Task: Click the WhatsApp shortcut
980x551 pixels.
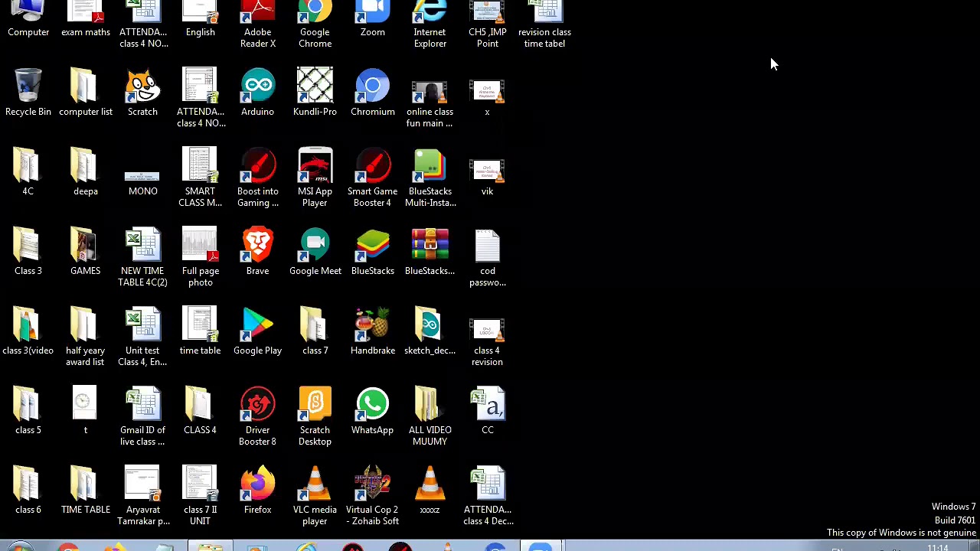Action: pyautogui.click(x=372, y=411)
